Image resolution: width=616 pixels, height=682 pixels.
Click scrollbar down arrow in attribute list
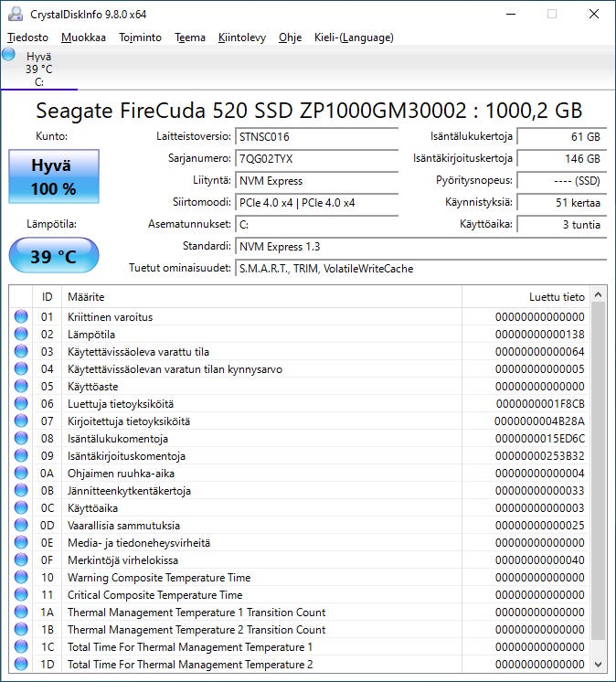click(598, 665)
